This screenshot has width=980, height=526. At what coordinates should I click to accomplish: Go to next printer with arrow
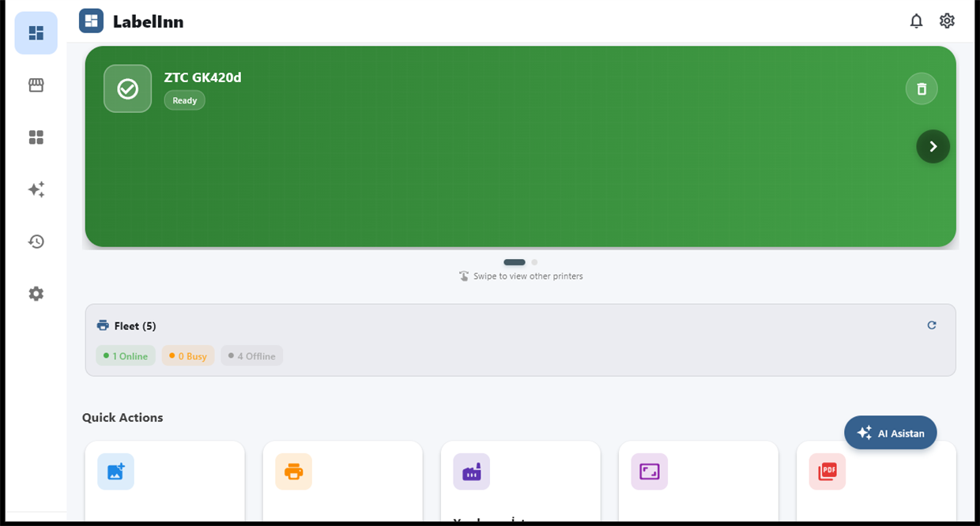pos(933,146)
